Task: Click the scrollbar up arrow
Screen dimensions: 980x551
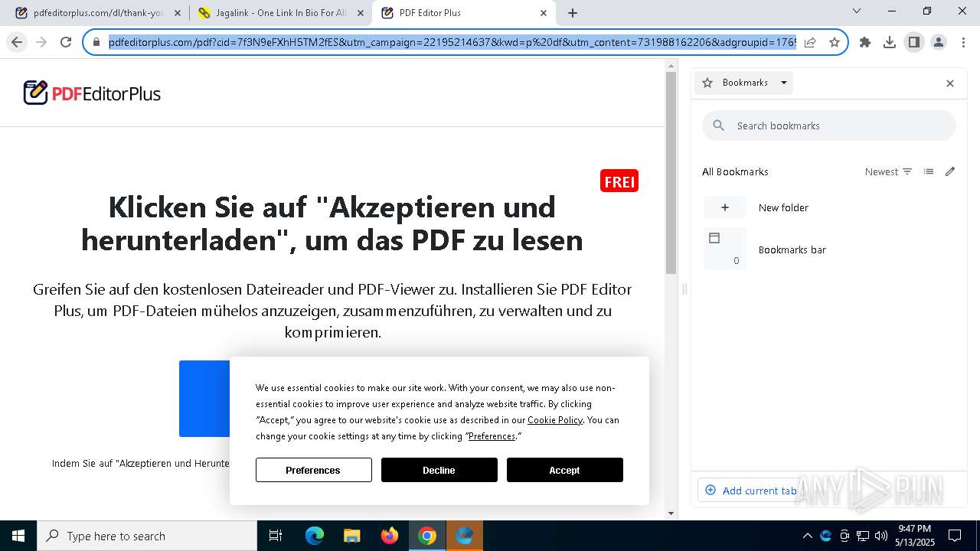Action: 671,65
